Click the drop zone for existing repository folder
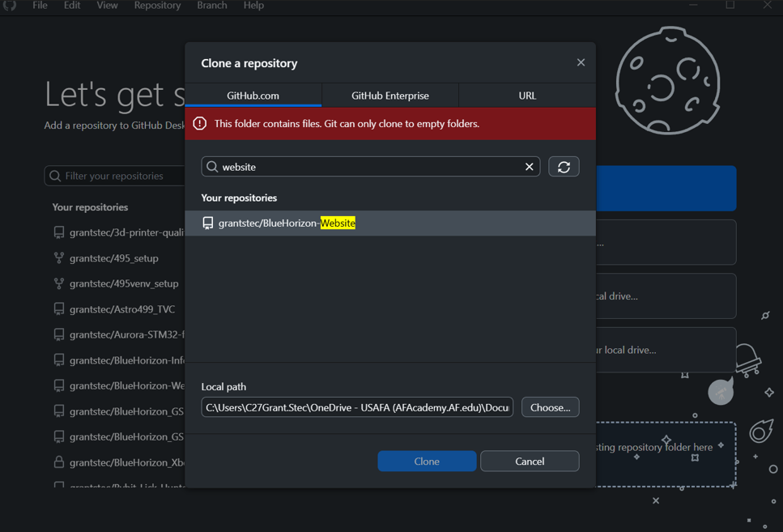The height and width of the screenshot is (532, 783). coord(666,454)
